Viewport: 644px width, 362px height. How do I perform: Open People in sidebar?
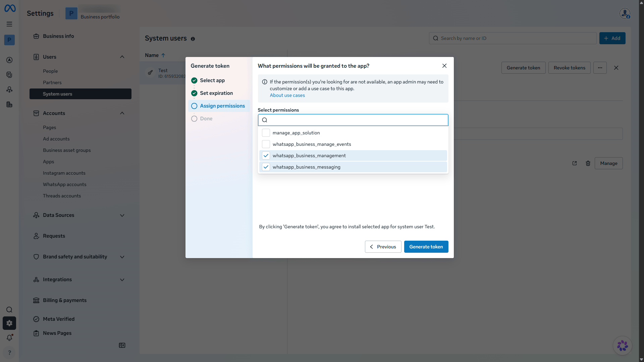tap(50, 71)
